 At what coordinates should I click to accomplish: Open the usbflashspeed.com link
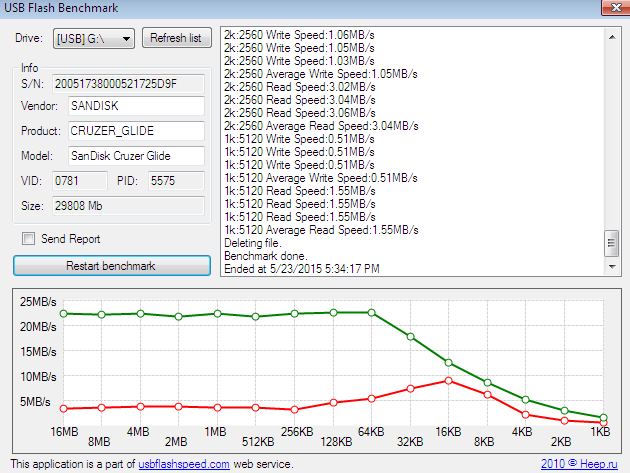tap(184, 464)
